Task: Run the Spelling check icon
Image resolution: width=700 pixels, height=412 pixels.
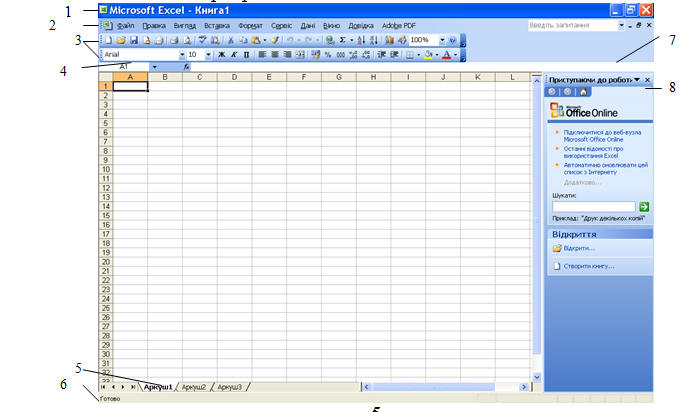Action: (202, 40)
